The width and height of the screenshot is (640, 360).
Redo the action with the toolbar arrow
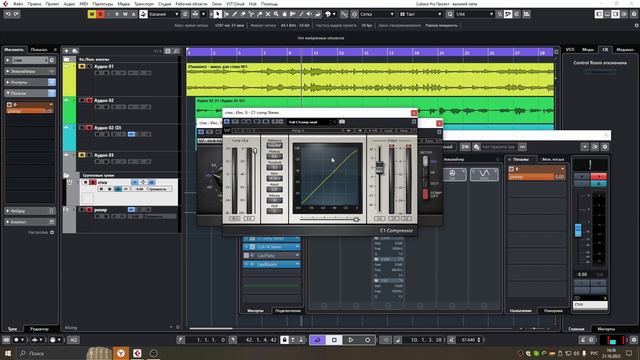pos(17,14)
